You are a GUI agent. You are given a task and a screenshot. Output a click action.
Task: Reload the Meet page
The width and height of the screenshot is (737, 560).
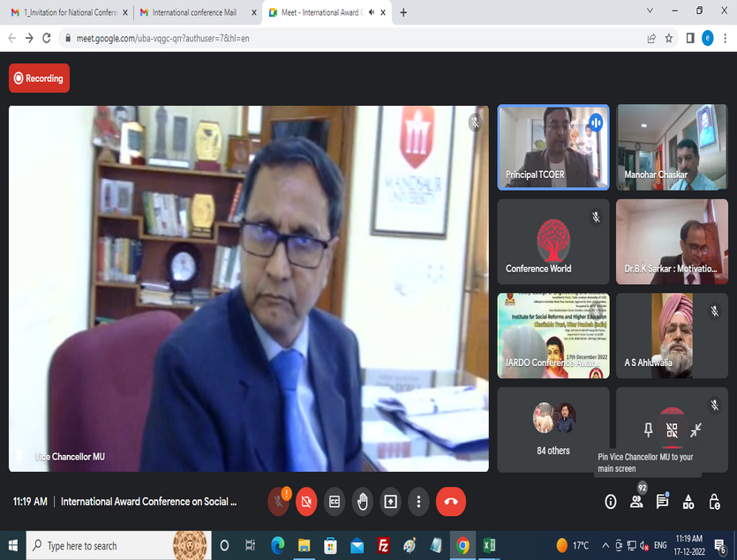point(47,38)
